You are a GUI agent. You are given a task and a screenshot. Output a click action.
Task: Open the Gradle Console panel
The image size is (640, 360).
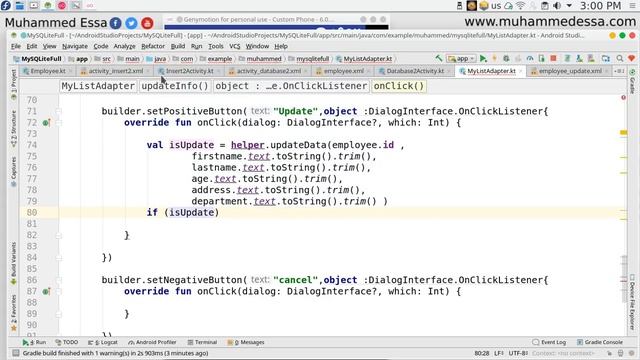[x=600, y=342]
